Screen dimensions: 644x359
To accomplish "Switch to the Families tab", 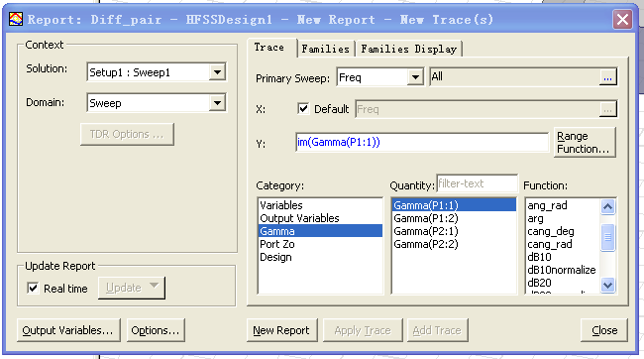I will (x=325, y=49).
